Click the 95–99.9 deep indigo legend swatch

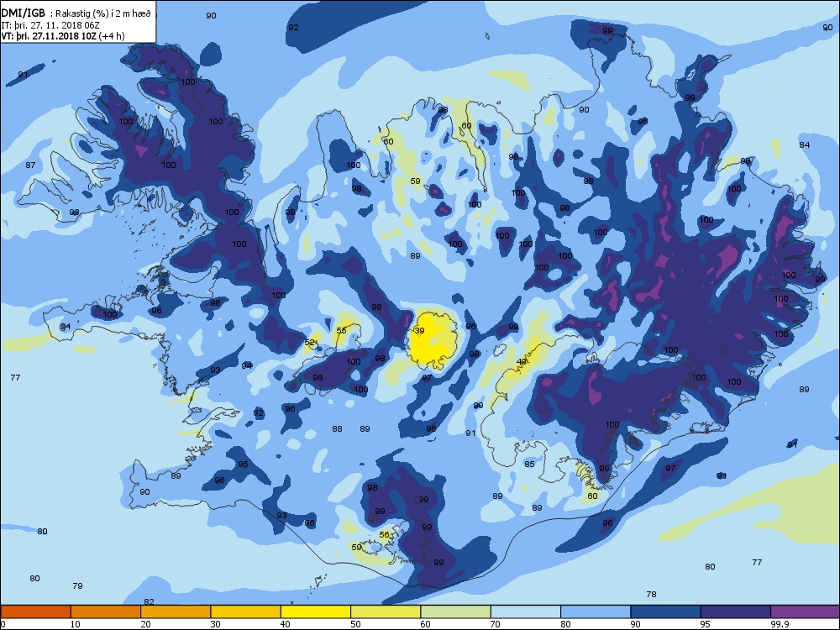[x=736, y=612]
